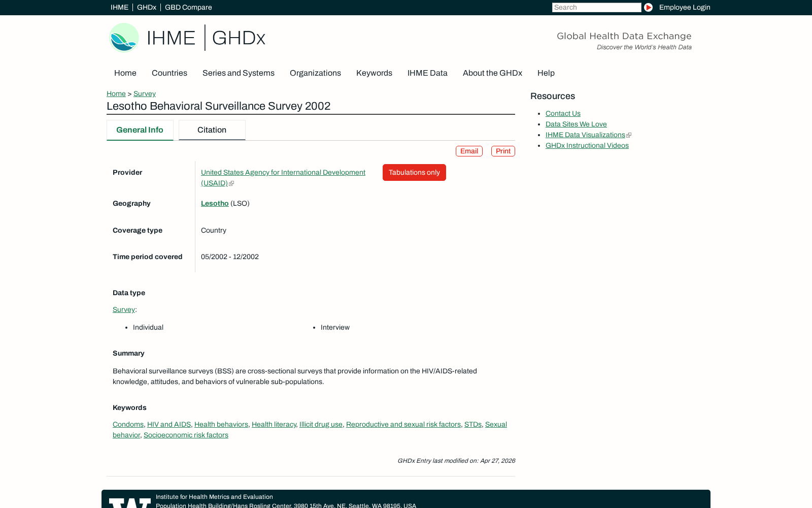Open the Keywords menu item
This screenshot has height=508, width=812.
(374, 73)
